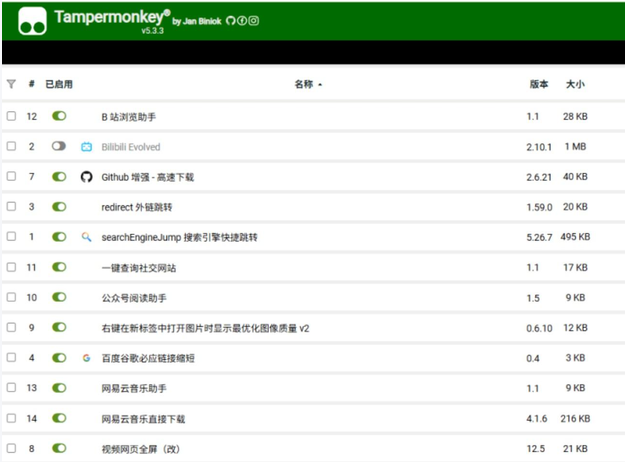This screenshot has width=625, height=462.
Task: Open the GitHub icon in the header
Action: click(230, 21)
